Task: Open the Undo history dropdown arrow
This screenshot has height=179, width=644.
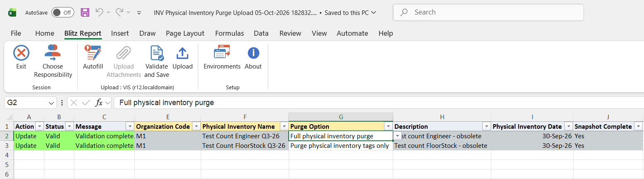Action: click(x=108, y=13)
